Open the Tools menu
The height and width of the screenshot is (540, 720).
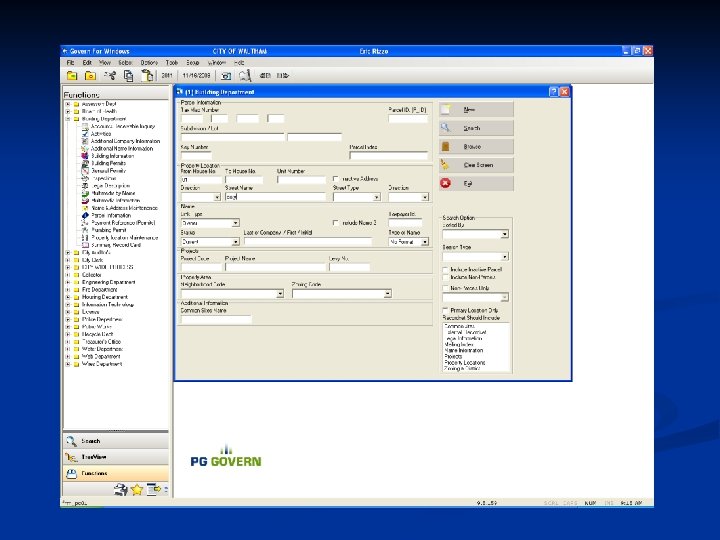pyautogui.click(x=172, y=62)
